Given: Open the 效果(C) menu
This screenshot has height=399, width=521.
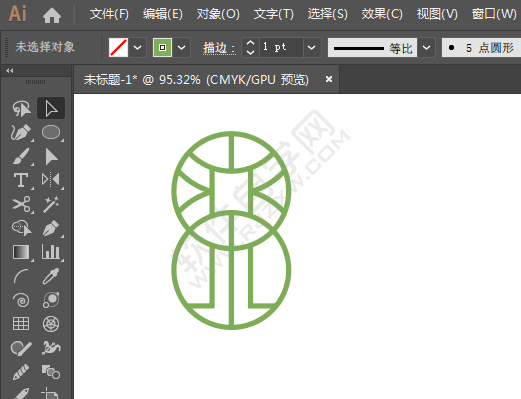Looking at the screenshot, I should (382, 14).
